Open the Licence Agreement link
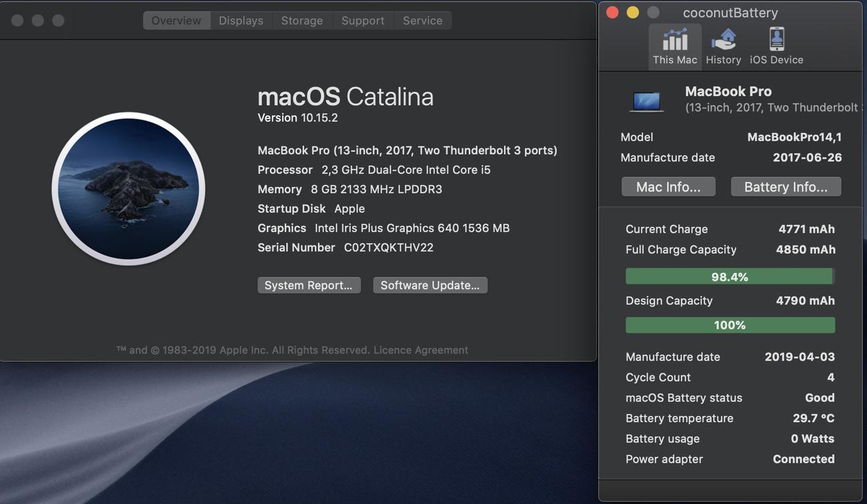Viewport: 867px width, 504px height. (421, 350)
